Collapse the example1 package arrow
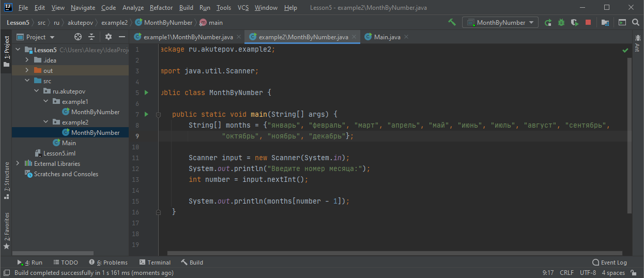The height and width of the screenshot is (278, 644). [46, 102]
